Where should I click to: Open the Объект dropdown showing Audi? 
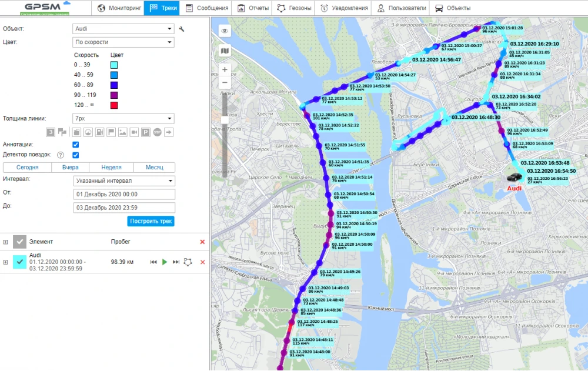123,29
